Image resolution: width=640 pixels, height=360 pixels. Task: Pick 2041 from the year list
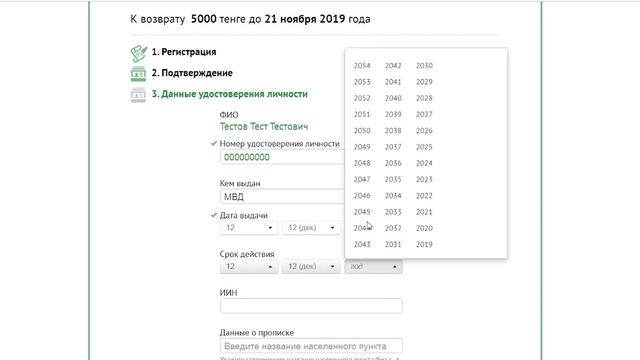coord(393,82)
